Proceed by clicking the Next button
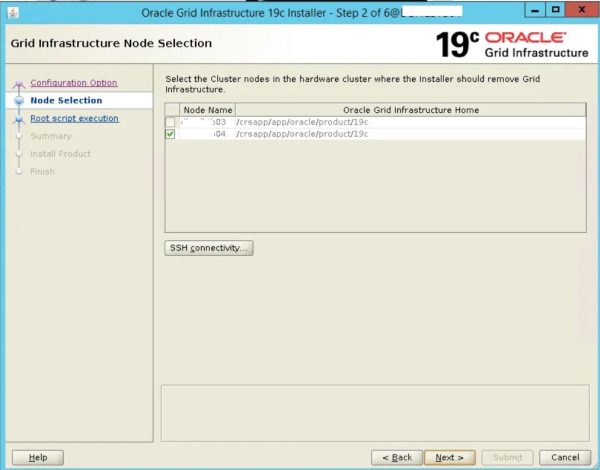Image resolution: width=600 pixels, height=470 pixels. point(449,457)
